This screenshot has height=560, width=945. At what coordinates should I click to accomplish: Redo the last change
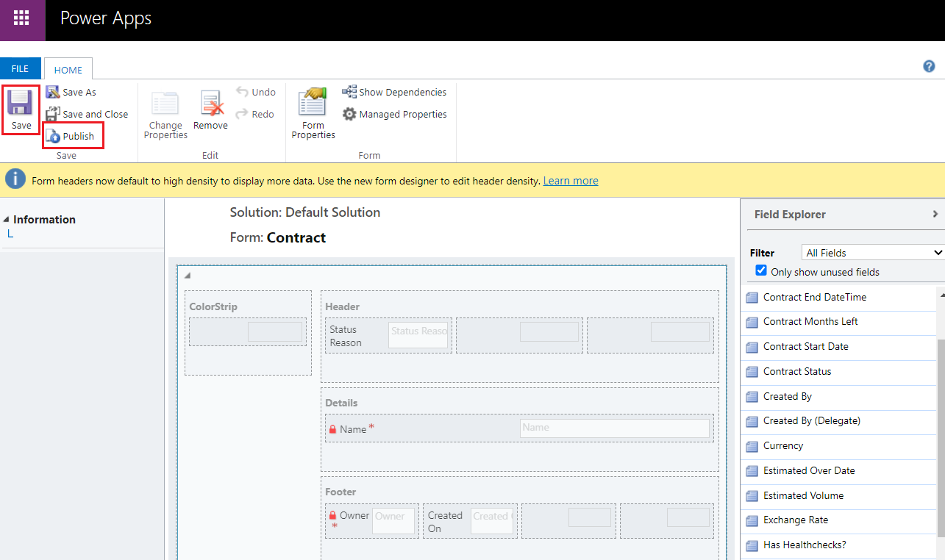(256, 114)
